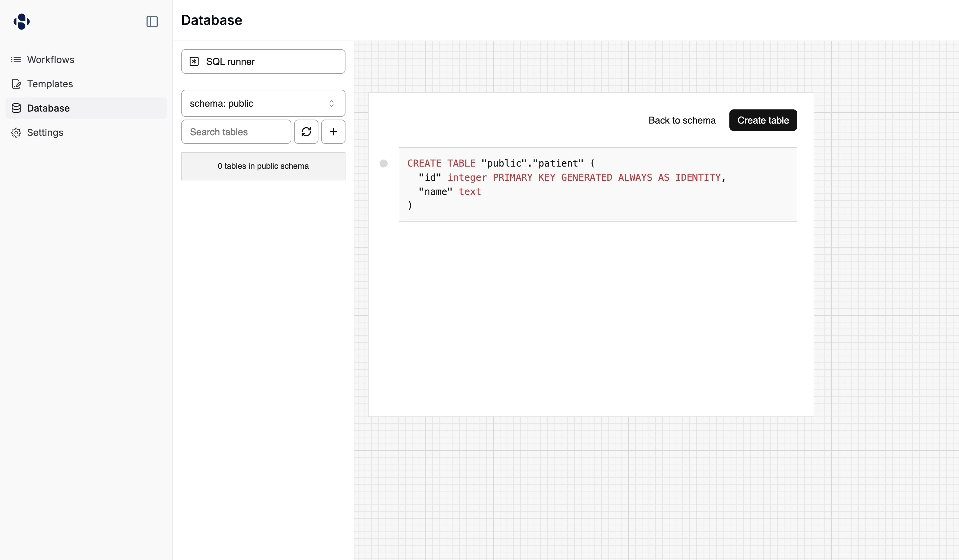
Task: Click the app logo icon
Action: pos(22,21)
